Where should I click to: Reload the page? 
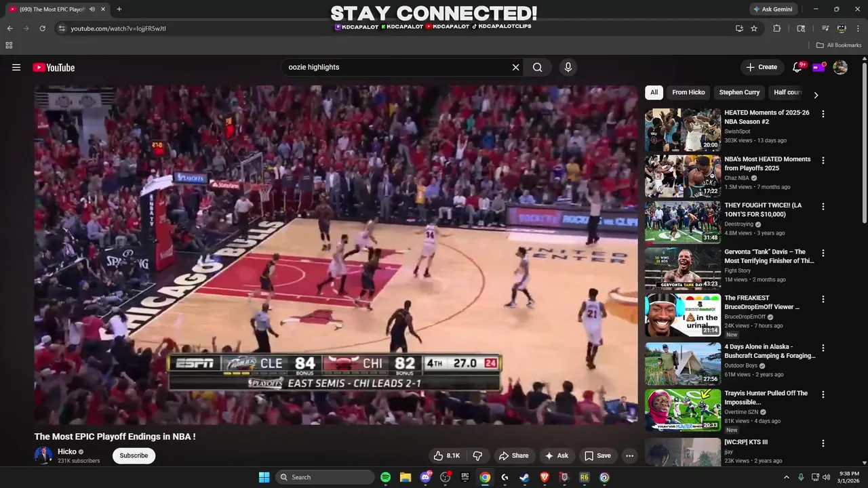(42, 28)
